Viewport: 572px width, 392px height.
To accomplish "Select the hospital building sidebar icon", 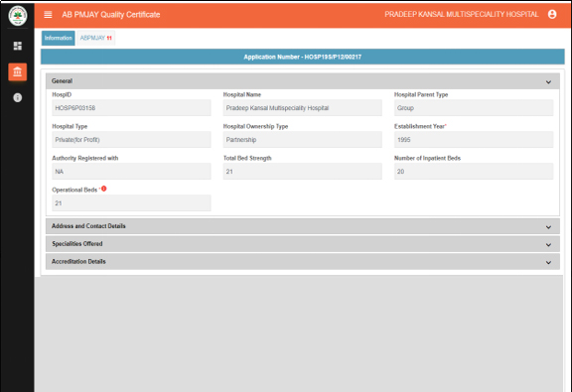I will pyautogui.click(x=18, y=71).
